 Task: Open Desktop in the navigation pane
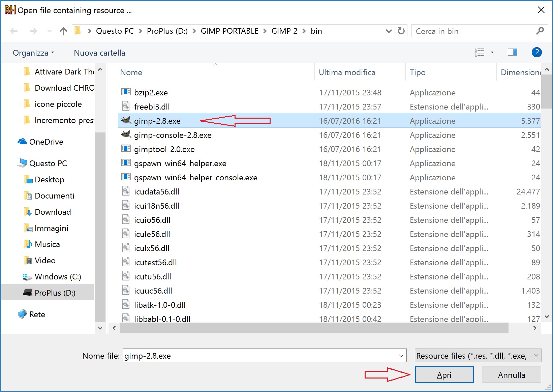click(44, 180)
